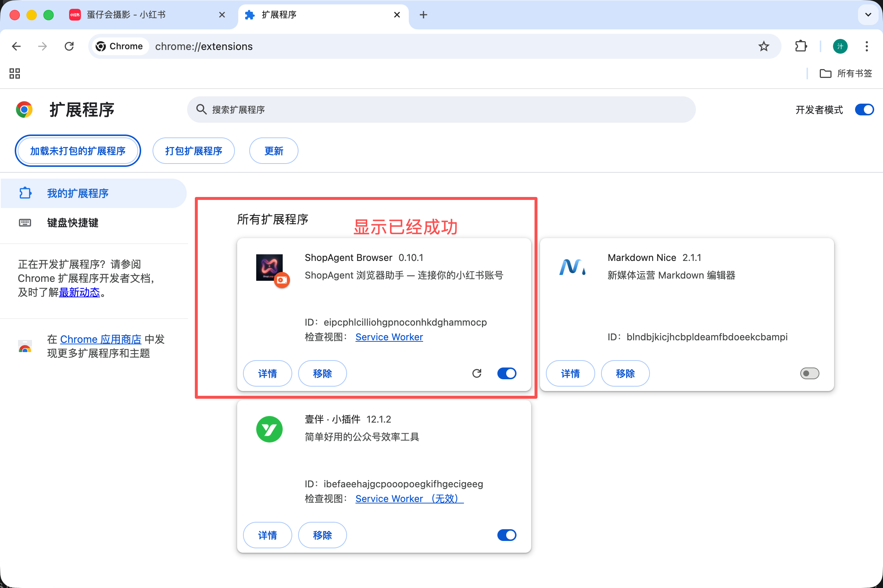The image size is (883, 588).
Task: Click 加载未打包的扩展程序 button
Action: coord(78,151)
